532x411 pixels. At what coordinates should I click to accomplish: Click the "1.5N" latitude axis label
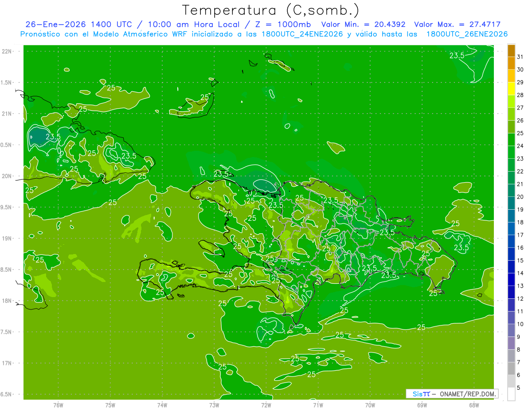[7, 82]
